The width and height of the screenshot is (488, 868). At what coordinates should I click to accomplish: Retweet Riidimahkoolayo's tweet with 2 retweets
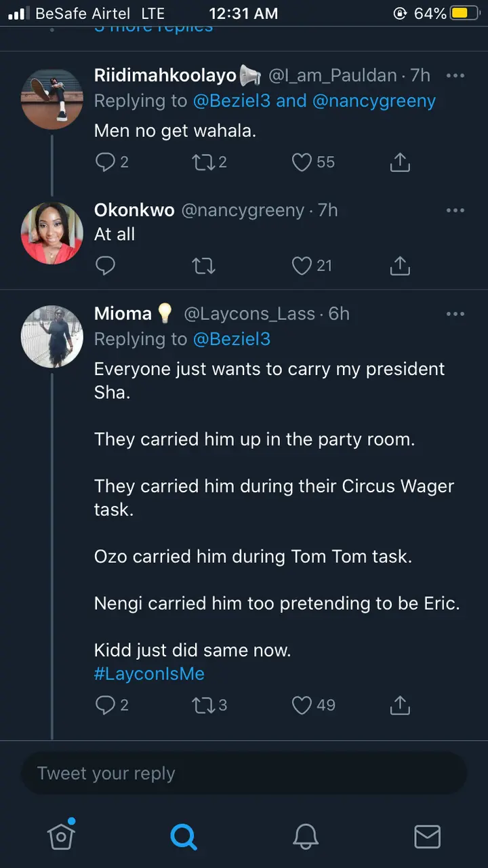[x=203, y=162]
